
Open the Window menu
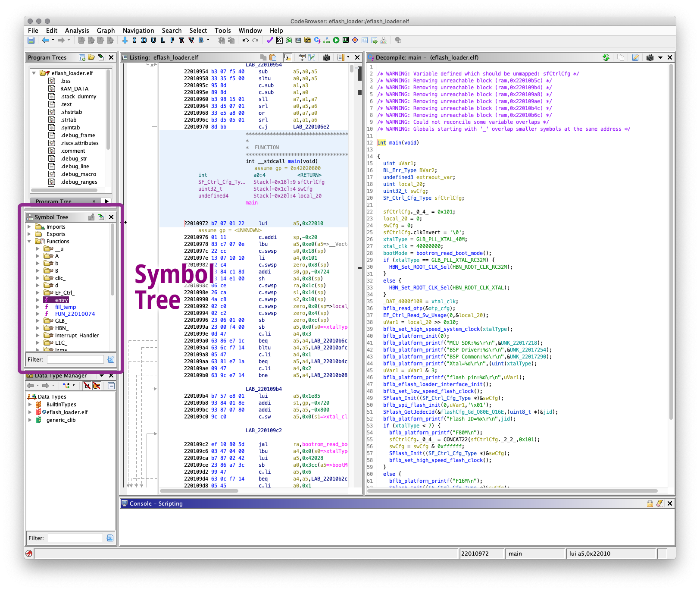click(x=250, y=31)
